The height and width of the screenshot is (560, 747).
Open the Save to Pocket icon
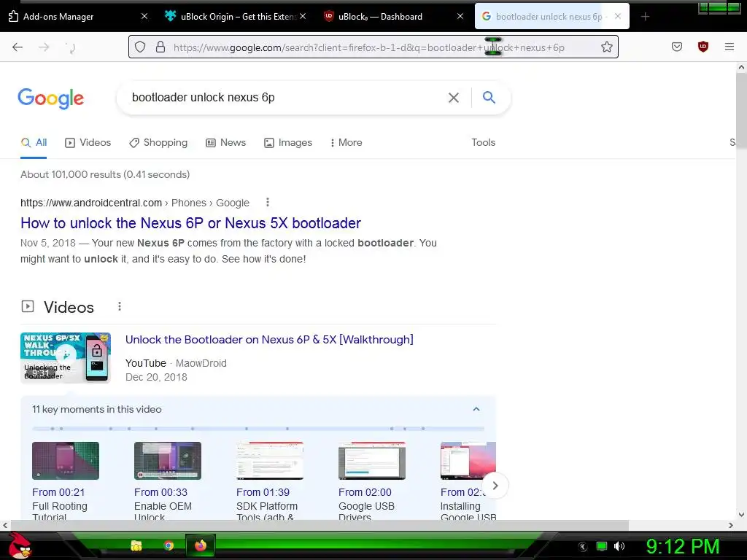tap(676, 47)
